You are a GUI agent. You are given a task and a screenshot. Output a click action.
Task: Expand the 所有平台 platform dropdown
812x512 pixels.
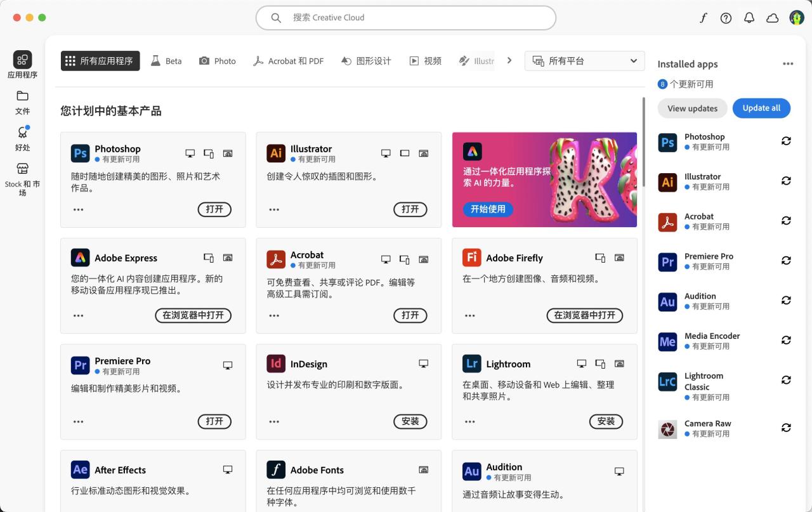[x=584, y=61]
